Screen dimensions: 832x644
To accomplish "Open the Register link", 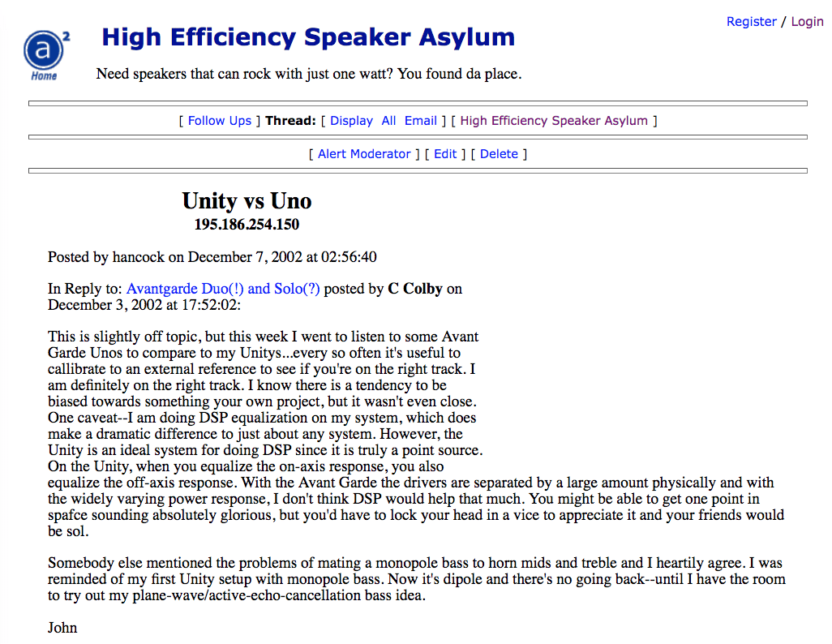I will click(x=751, y=22).
